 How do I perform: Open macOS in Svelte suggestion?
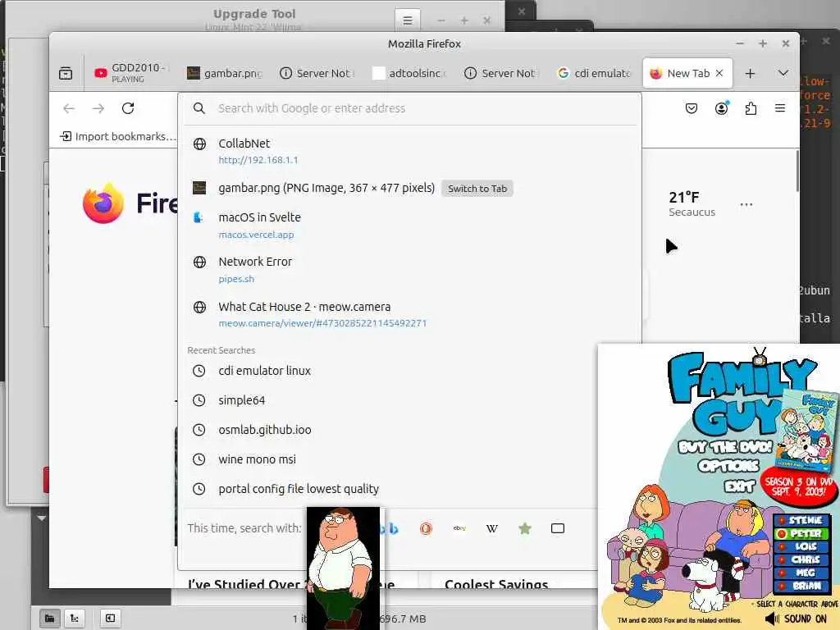click(x=410, y=225)
